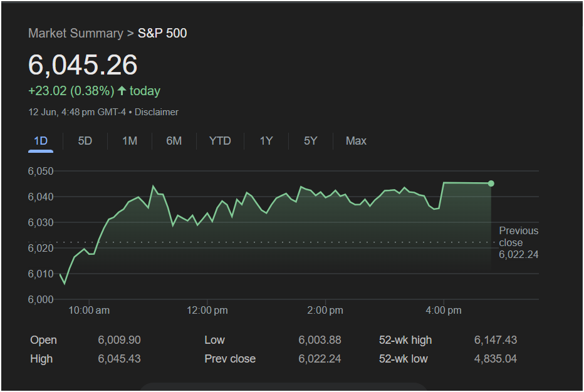584x392 pixels.
Task: Click the 12 Jun, 4:48 pm timestamp
Action: coord(77,112)
